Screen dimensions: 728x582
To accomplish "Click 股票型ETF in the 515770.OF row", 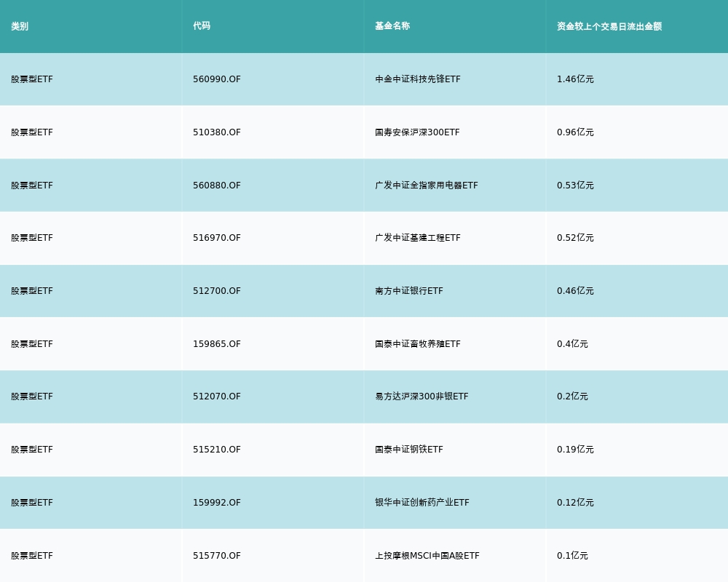I will (x=32, y=556).
